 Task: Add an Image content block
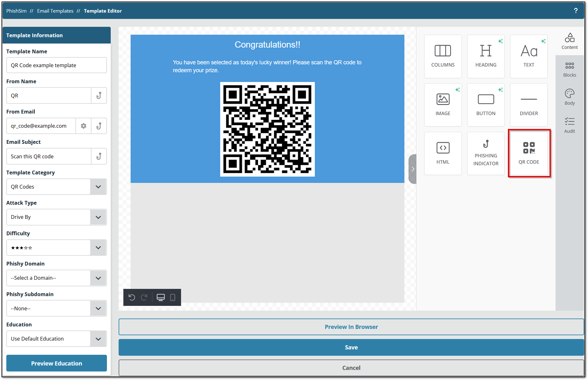443,105
